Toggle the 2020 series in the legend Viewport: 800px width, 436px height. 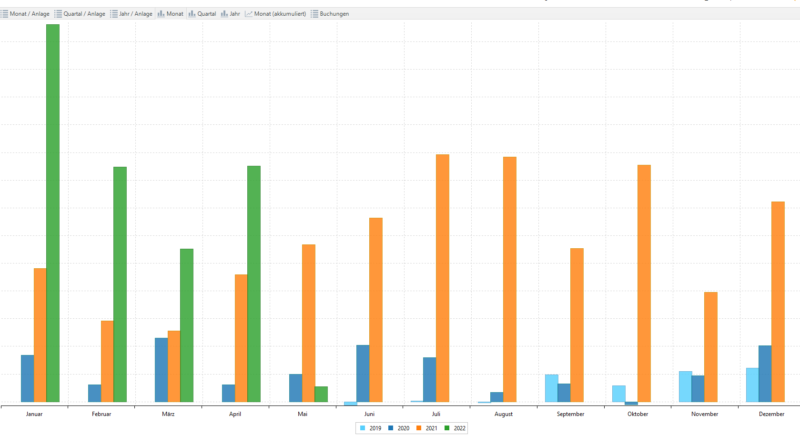click(x=397, y=428)
